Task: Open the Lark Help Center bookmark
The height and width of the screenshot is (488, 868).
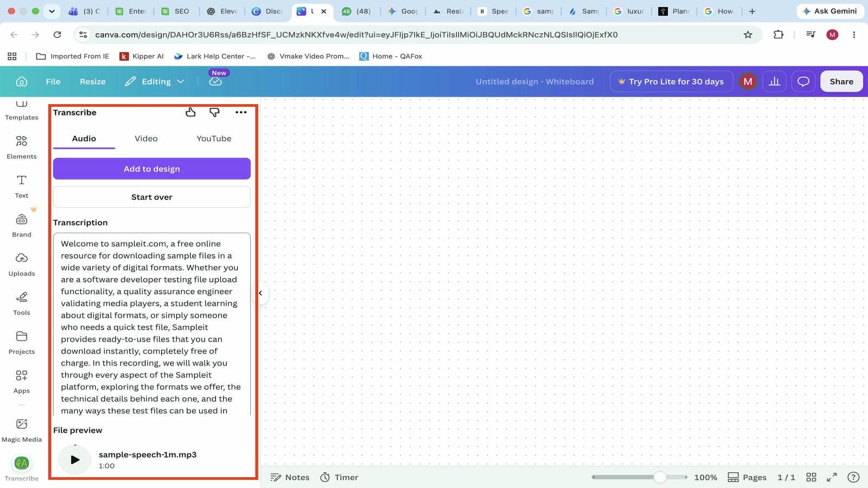Action: click(214, 56)
